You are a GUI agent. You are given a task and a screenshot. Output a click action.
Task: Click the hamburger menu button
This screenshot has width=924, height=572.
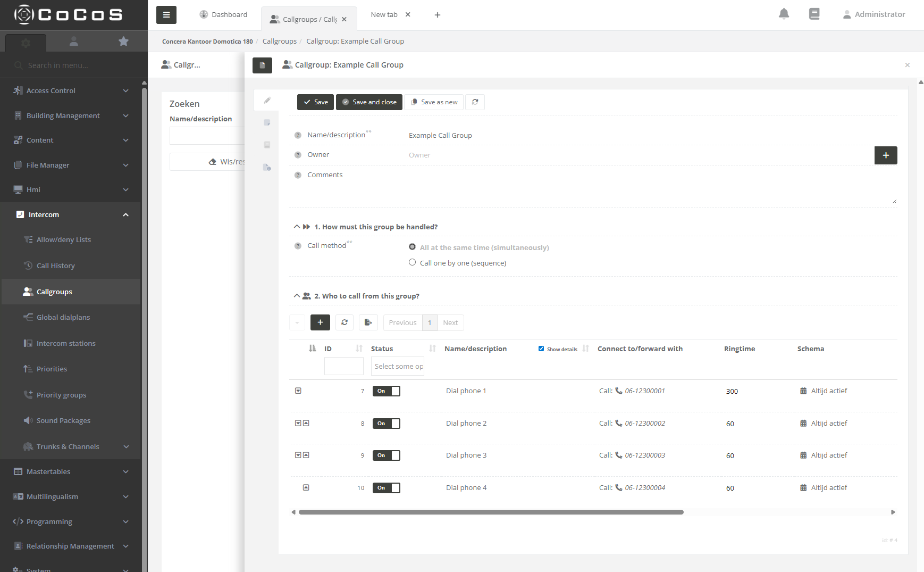point(166,15)
